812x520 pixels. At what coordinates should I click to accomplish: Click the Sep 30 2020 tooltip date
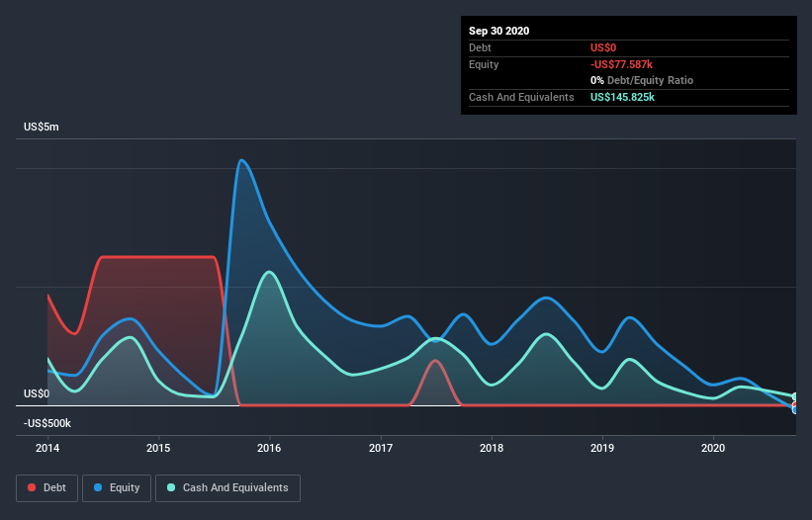[499, 31]
